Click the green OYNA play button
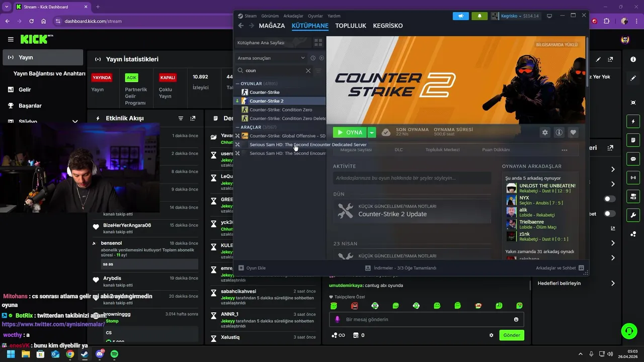Viewport: 644px width, 362px height. point(350,132)
